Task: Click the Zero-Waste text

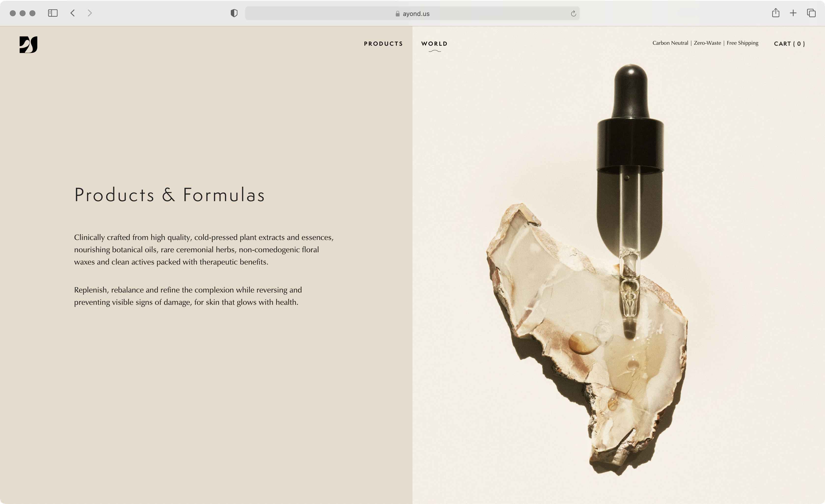Action: pos(707,43)
